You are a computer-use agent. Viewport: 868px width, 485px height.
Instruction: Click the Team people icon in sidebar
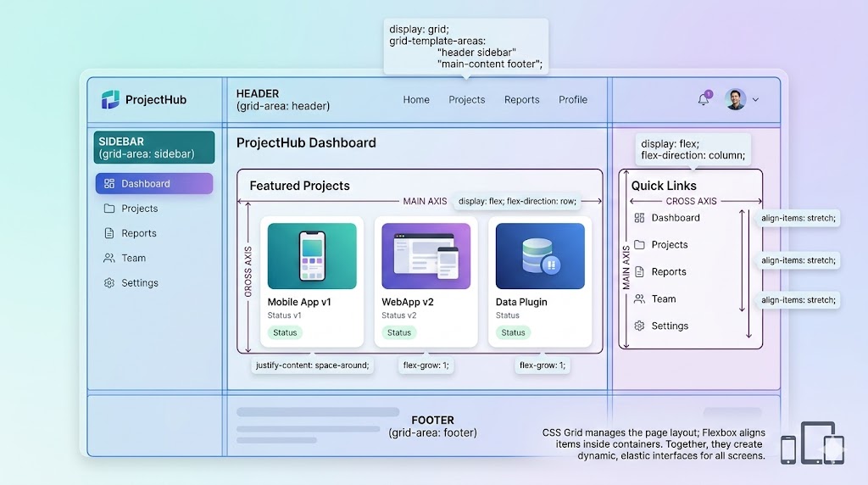click(x=108, y=258)
